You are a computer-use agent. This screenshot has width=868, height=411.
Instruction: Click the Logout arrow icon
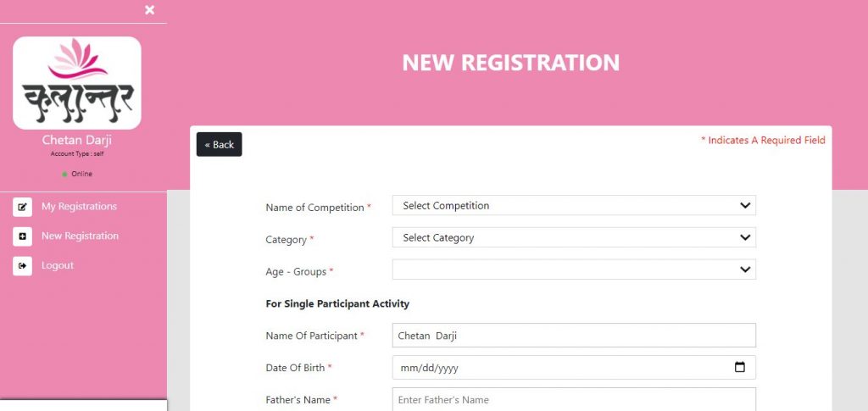pos(22,265)
